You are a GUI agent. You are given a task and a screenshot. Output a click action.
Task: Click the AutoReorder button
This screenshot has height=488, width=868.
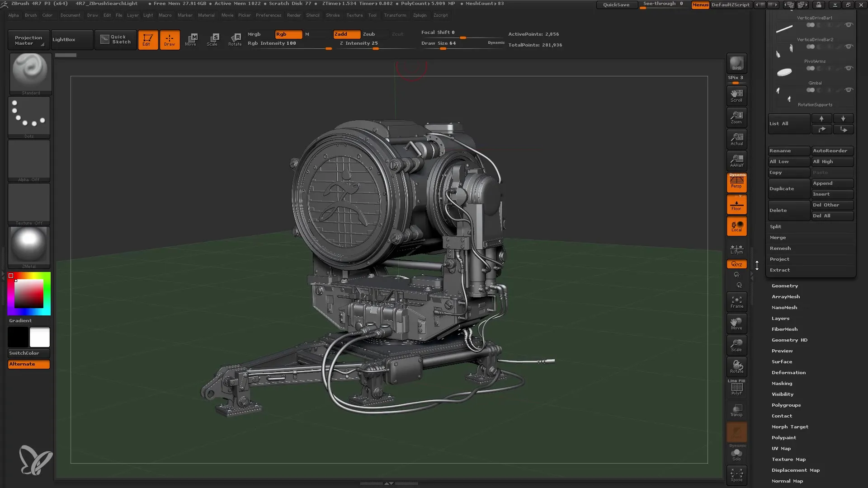[x=832, y=151]
